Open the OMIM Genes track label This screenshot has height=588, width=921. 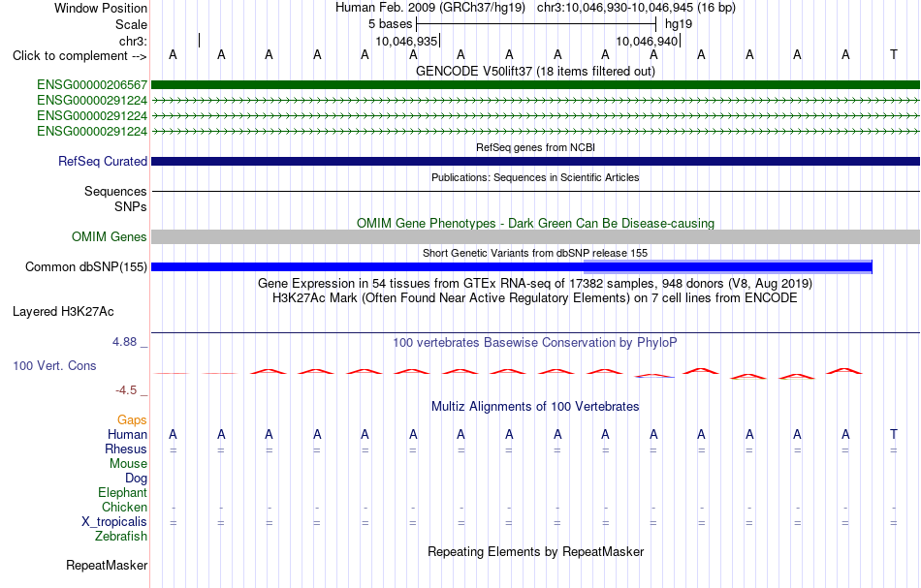[x=109, y=237]
